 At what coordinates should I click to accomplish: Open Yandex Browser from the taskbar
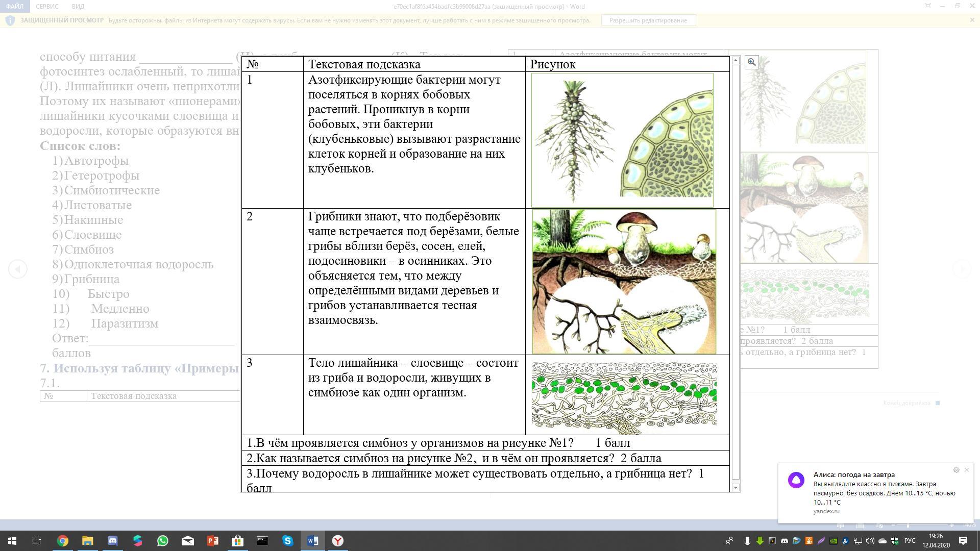pyautogui.click(x=337, y=541)
